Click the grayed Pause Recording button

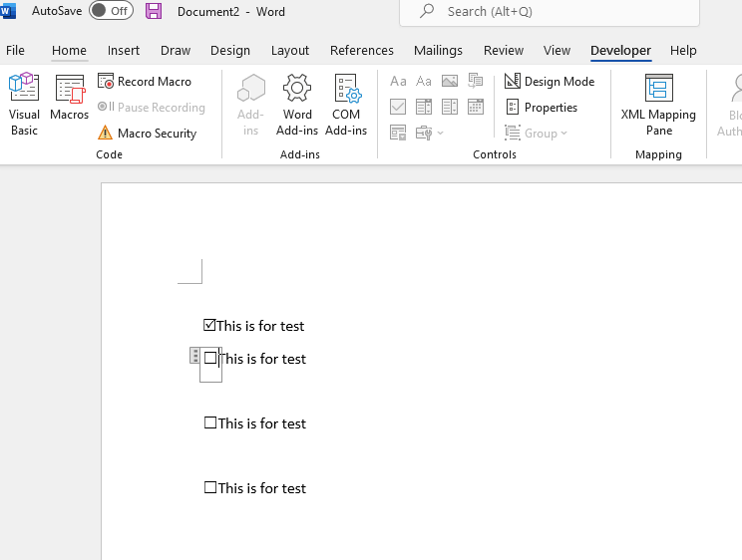pyautogui.click(x=152, y=108)
